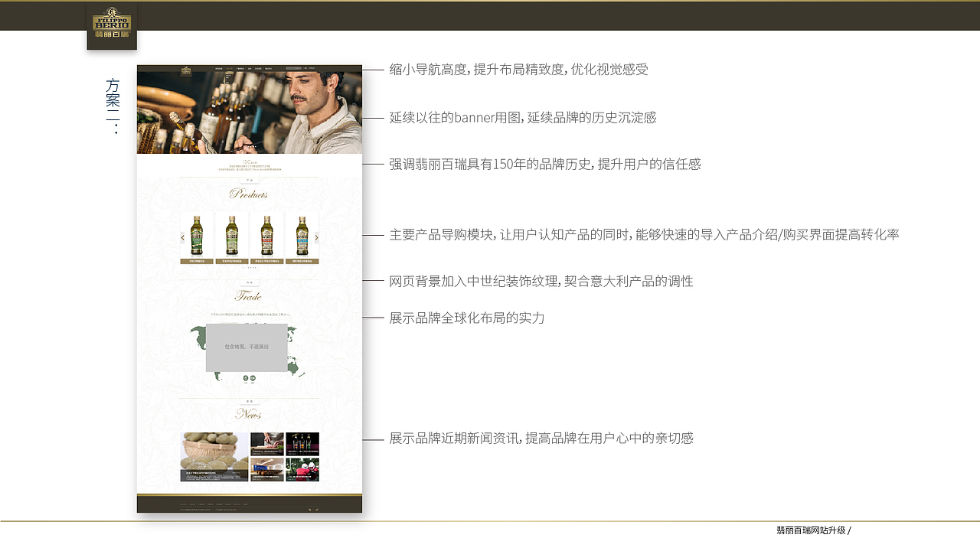Click the gold caption bar under the fourth bottle
Screen dimensions: 980x551
point(302,261)
